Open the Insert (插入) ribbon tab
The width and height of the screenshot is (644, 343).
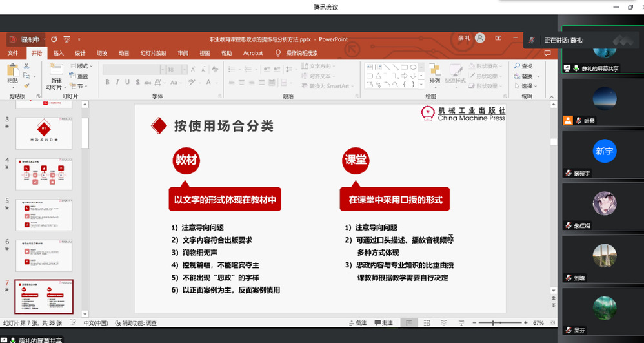[x=58, y=53]
